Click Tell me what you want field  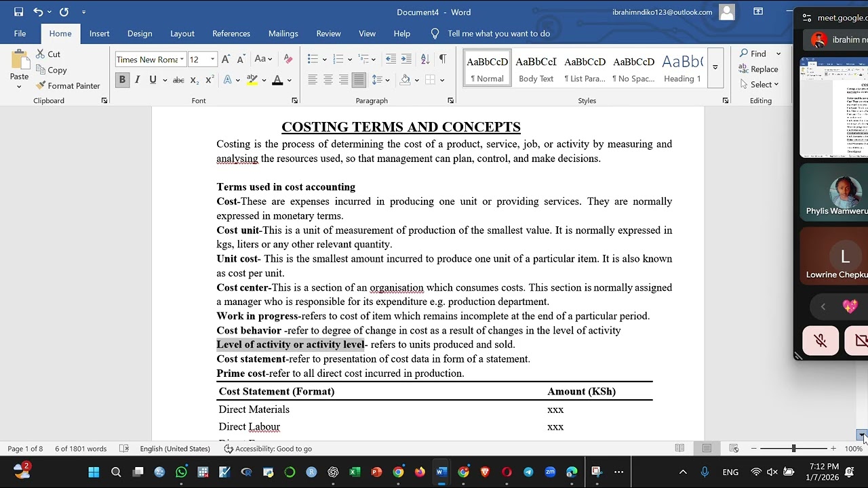tap(498, 33)
